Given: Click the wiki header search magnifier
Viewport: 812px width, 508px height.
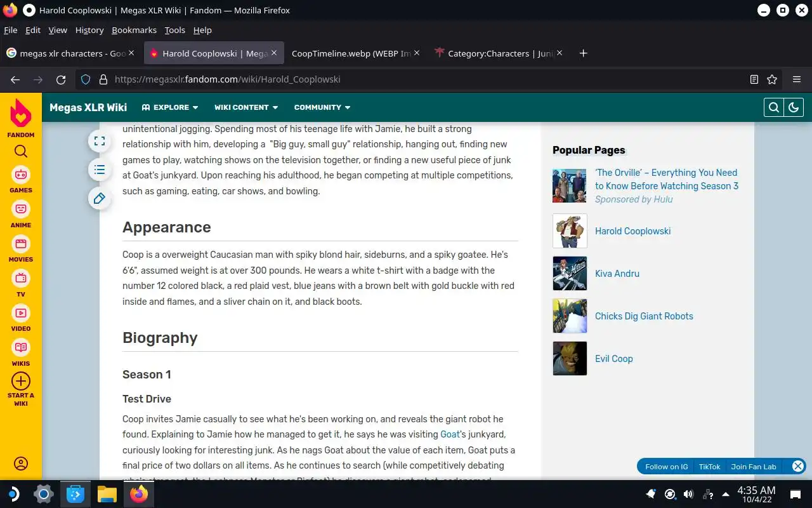Looking at the screenshot, I should [x=774, y=107].
